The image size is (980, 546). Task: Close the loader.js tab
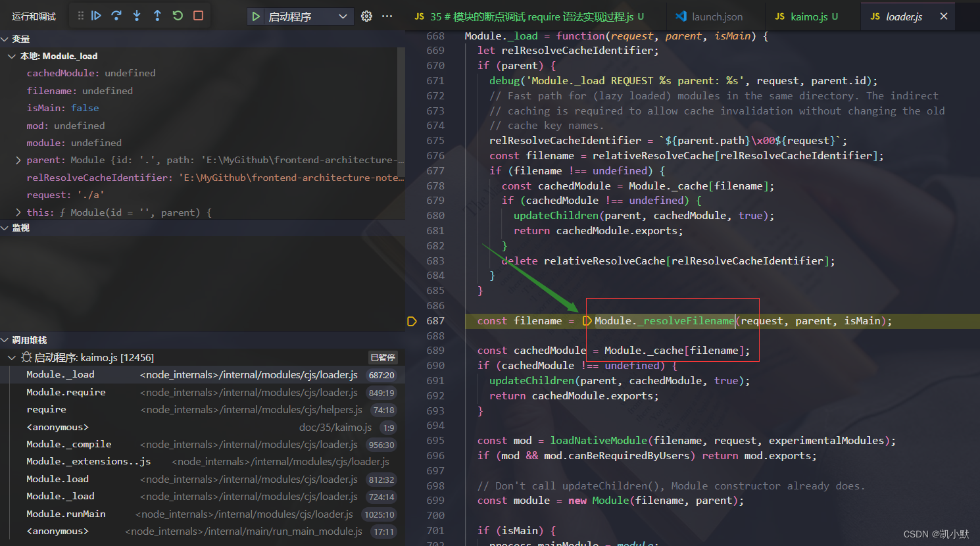(x=944, y=16)
